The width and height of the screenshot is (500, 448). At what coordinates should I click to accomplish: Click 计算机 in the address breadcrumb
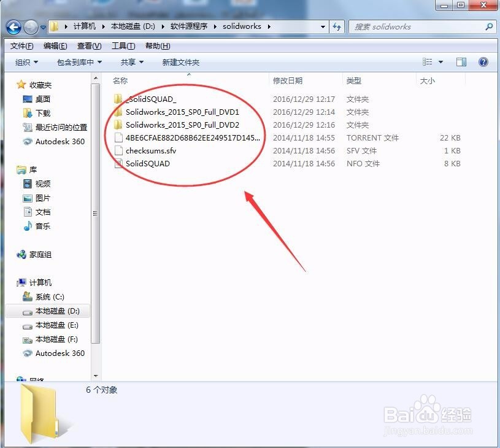pyautogui.click(x=85, y=26)
